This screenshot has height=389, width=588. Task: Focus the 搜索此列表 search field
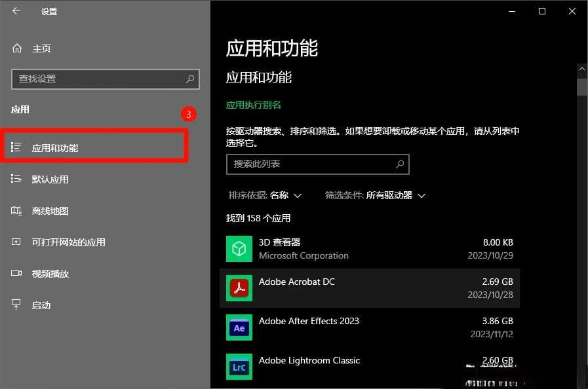point(318,164)
